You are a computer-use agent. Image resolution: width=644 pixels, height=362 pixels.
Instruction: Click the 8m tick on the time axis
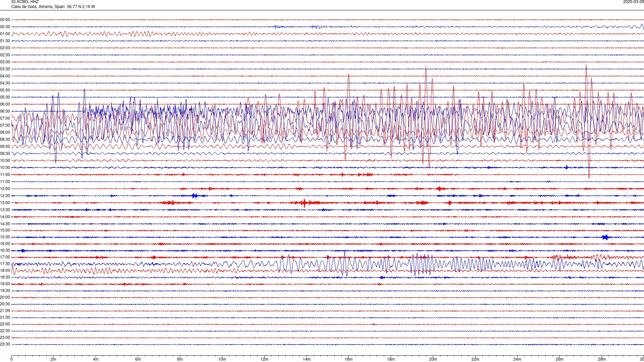pos(180,359)
